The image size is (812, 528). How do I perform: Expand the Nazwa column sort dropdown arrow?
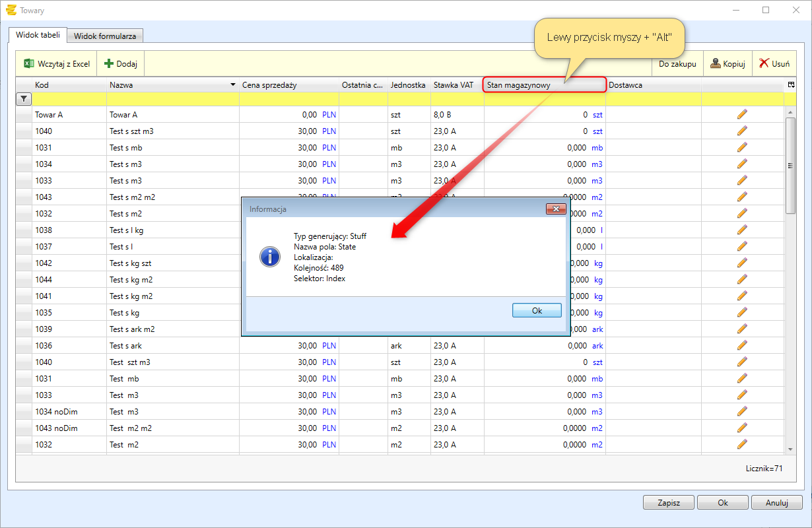coord(232,85)
